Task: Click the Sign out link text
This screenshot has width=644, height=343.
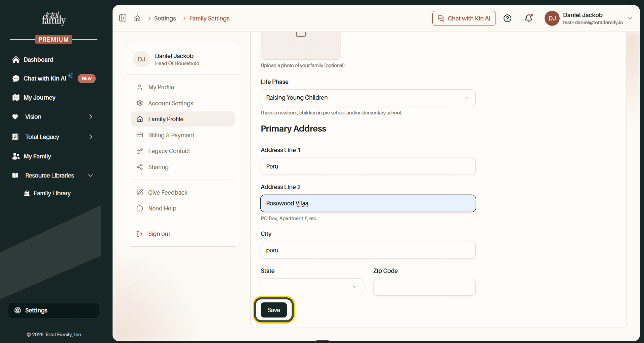Action: [x=159, y=234]
